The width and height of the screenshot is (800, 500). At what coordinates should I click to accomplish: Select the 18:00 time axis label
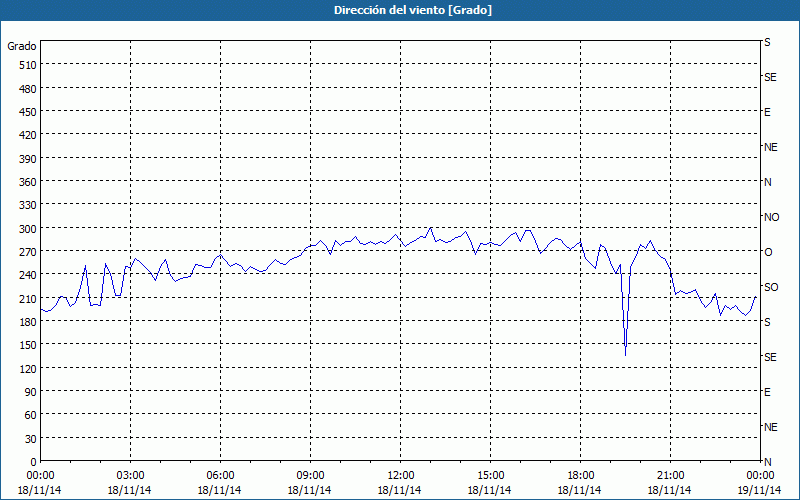coord(581,476)
